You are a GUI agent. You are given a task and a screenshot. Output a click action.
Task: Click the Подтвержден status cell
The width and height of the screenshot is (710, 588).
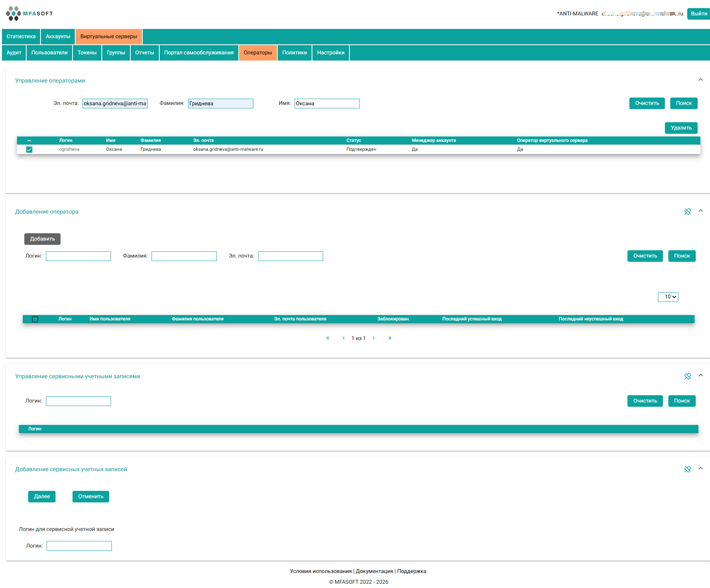click(x=361, y=150)
